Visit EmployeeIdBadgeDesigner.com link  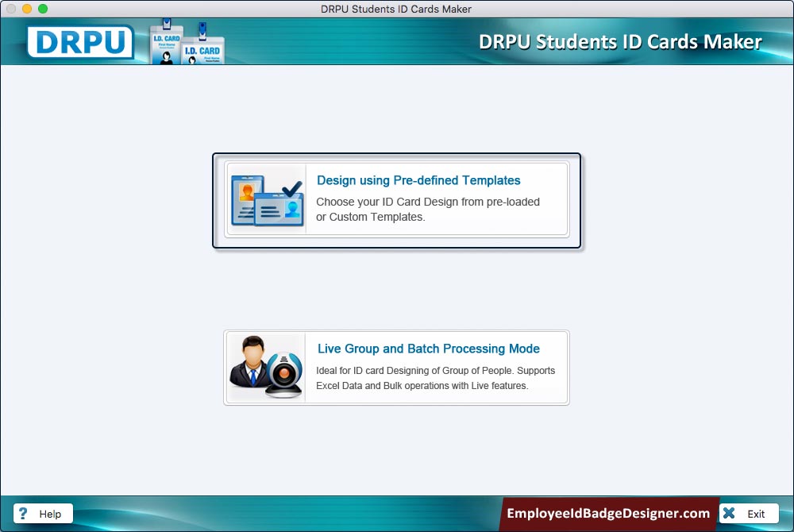(608, 513)
